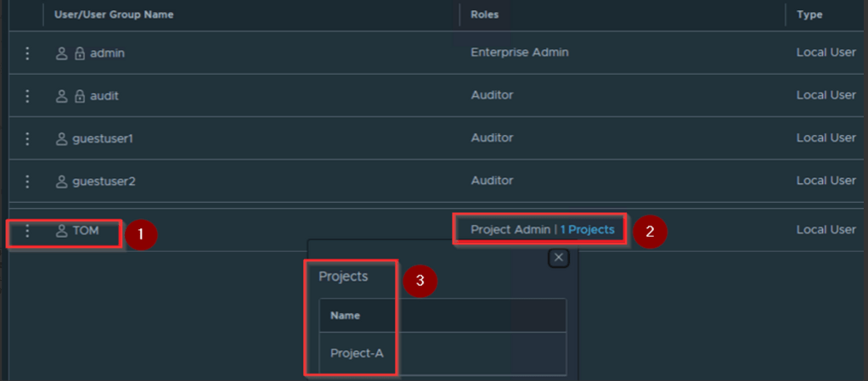868x381 pixels.
Task: Open the actions menu beside guestuser2
Action: click(27, 181)
